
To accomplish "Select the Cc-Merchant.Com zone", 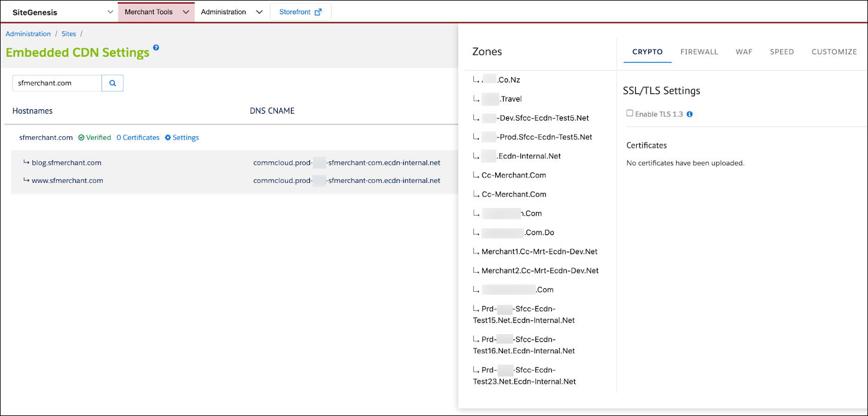I will click(514, 175).
